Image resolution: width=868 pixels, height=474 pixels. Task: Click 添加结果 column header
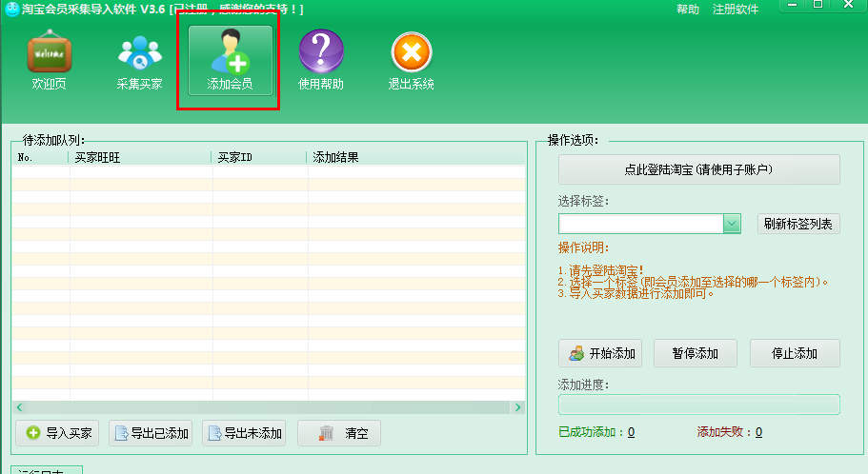pos(415,158)
